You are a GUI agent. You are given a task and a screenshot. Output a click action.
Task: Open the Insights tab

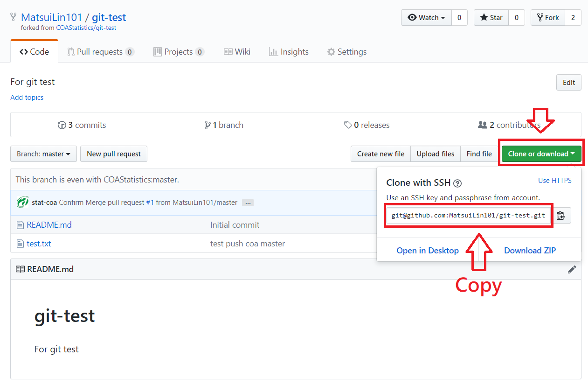pyautogui.click(x=289, y=52)
